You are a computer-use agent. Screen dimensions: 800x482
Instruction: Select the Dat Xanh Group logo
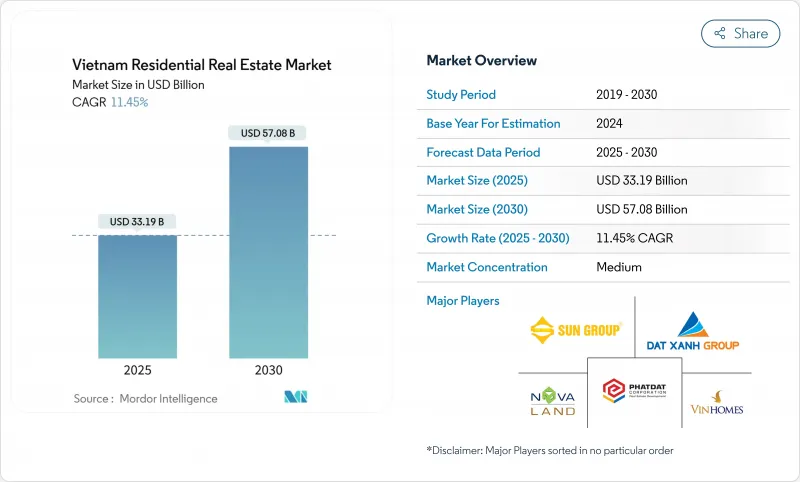(693, 332)
